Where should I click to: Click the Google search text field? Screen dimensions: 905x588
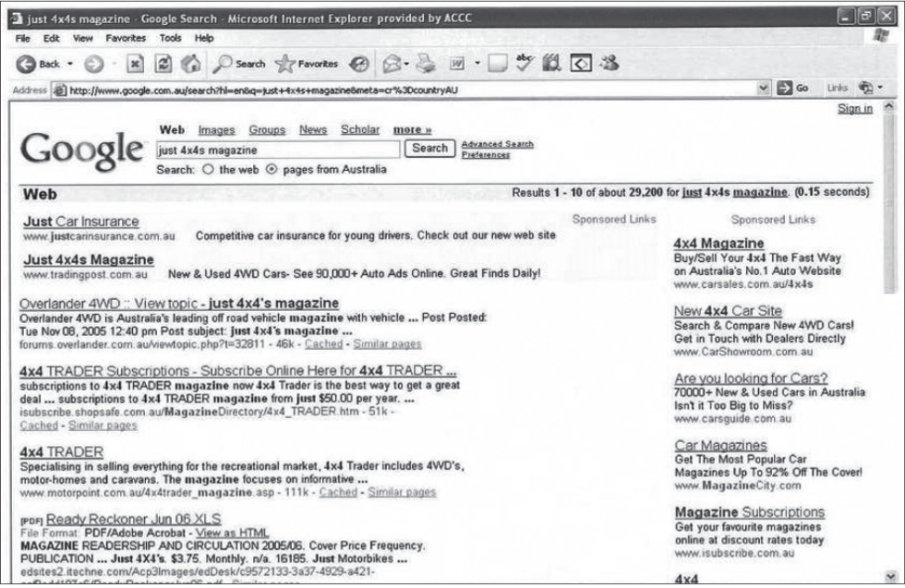278,150
